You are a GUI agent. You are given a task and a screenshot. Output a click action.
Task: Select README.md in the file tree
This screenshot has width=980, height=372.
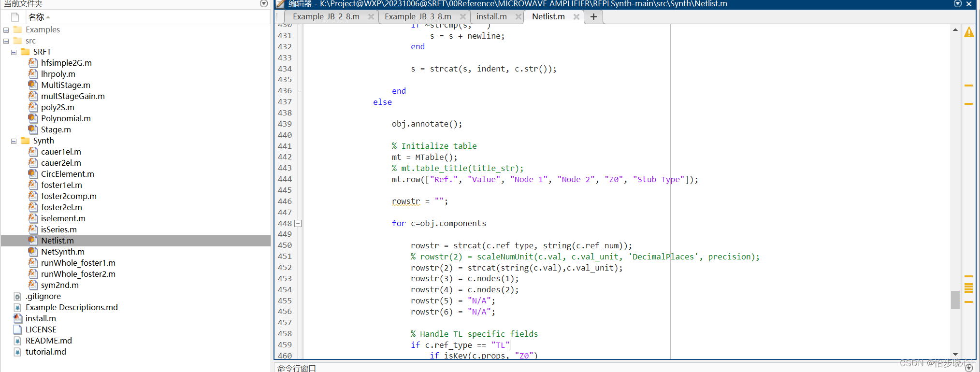(x=48, y=341)
